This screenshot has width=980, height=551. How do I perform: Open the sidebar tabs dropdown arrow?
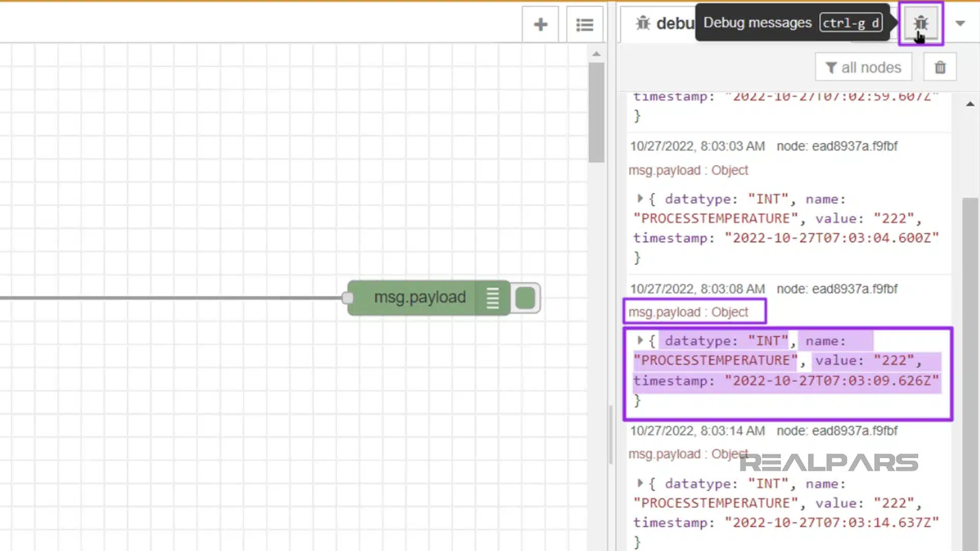960,23
